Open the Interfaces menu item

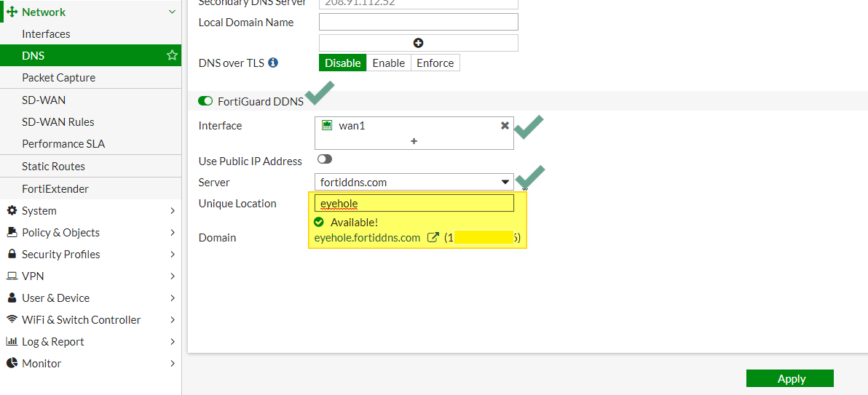(x=91, y=33)
